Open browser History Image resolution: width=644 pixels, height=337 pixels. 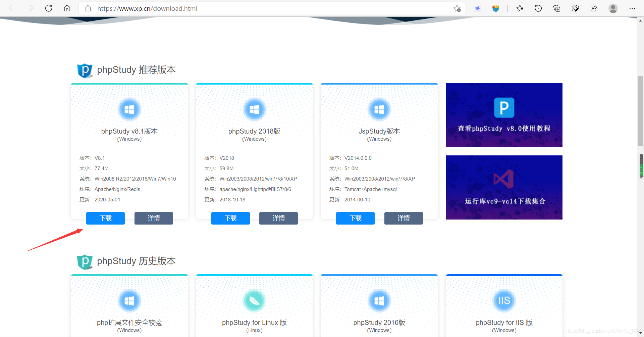[x=538, y=8]
